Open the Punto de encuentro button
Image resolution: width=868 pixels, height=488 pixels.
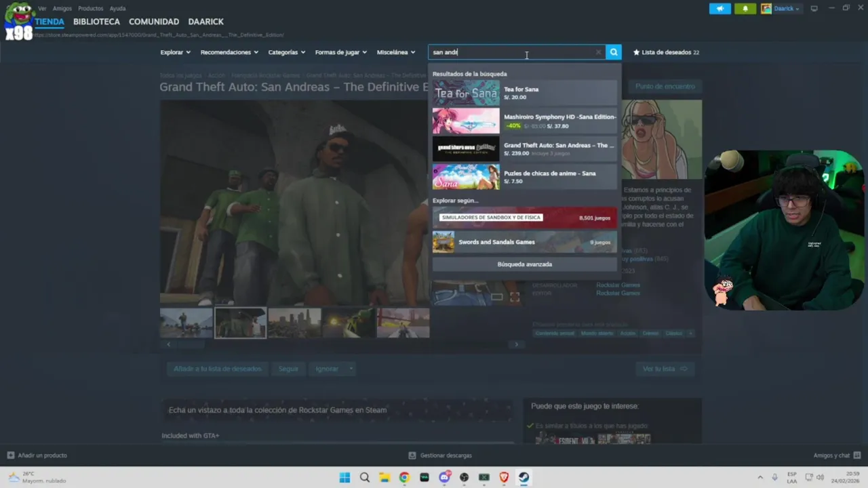pos(665,86)
